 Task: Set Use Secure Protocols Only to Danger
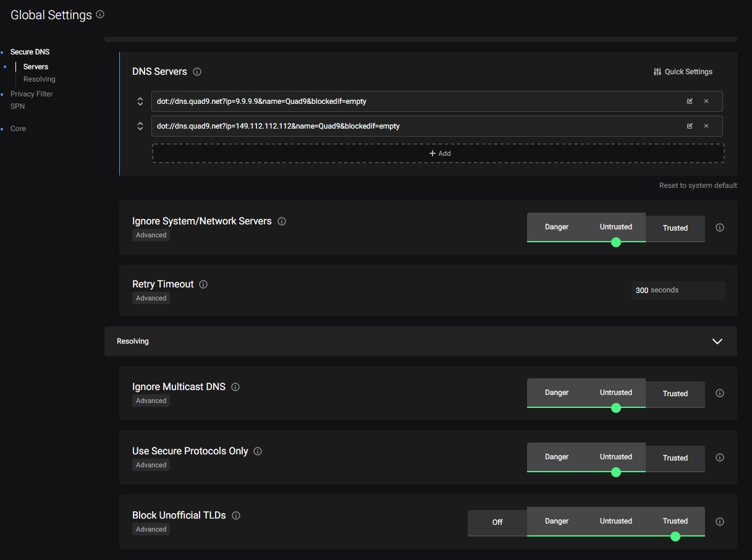pos(556,457)
